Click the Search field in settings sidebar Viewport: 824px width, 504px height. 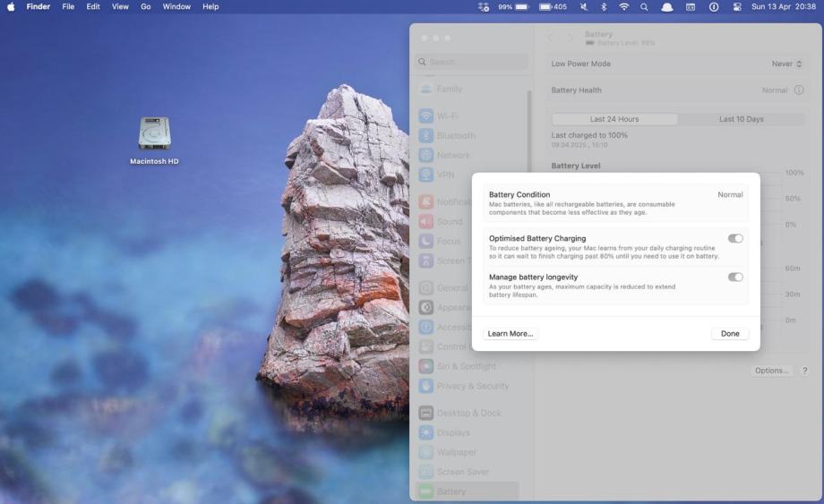point(470,62)
